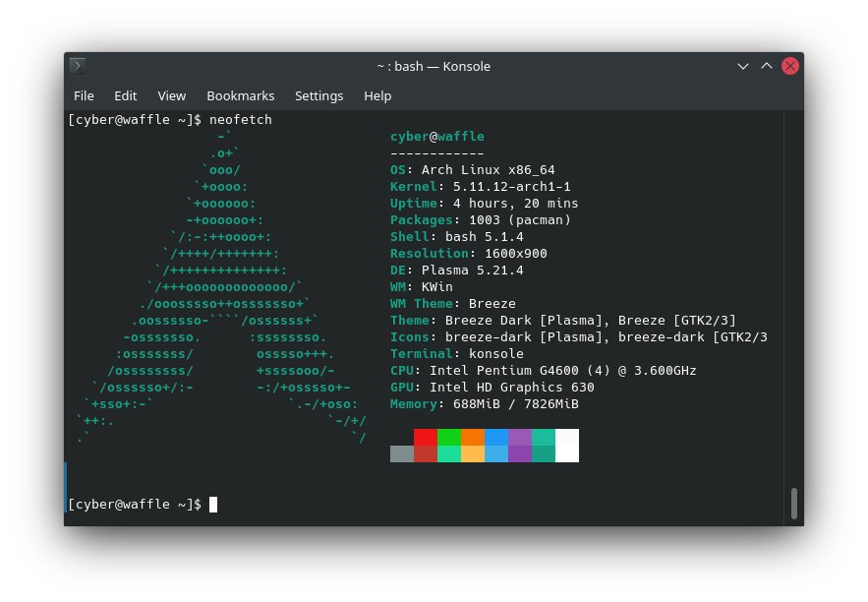Open the Bookmarks menu

tap(240, 95)
